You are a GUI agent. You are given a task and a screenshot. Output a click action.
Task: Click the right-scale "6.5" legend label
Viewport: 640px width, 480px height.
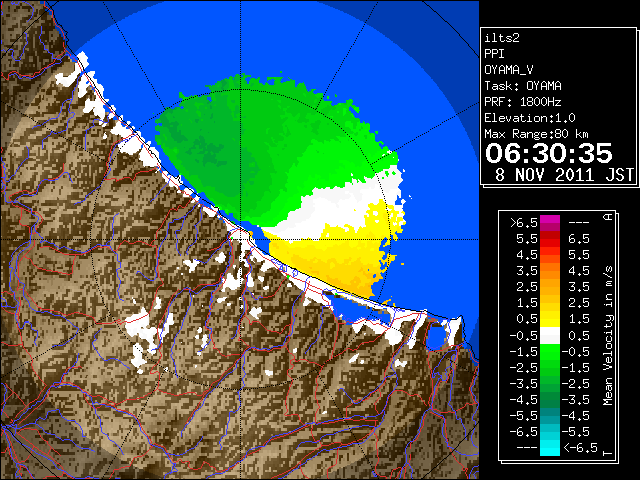(x=579, y=239)
